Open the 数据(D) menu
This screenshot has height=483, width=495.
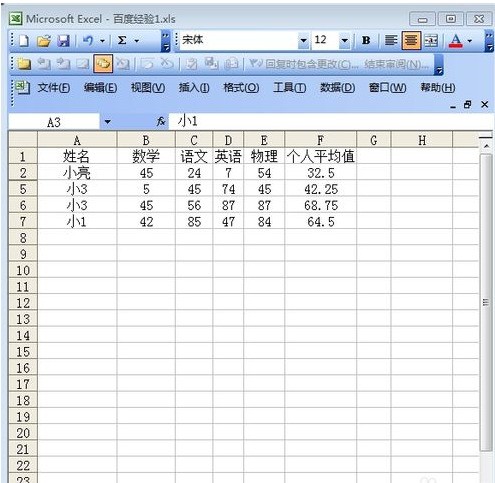point(337,88)
